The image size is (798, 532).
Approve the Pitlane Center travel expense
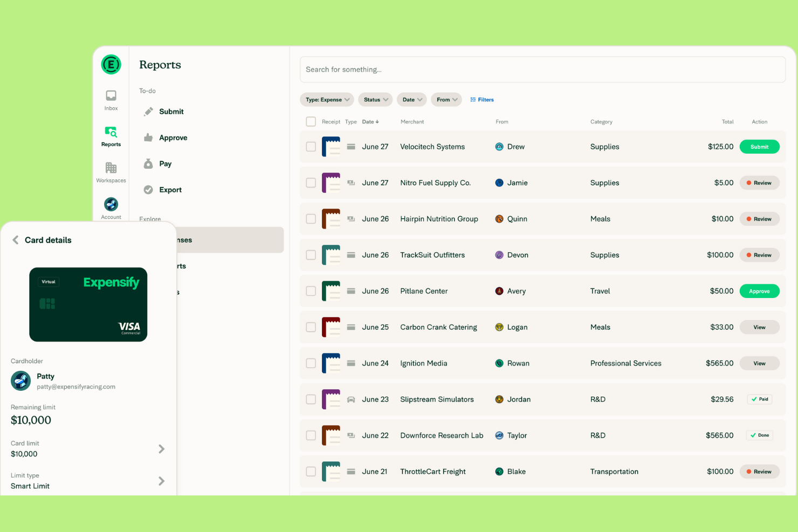coord(759,291)
